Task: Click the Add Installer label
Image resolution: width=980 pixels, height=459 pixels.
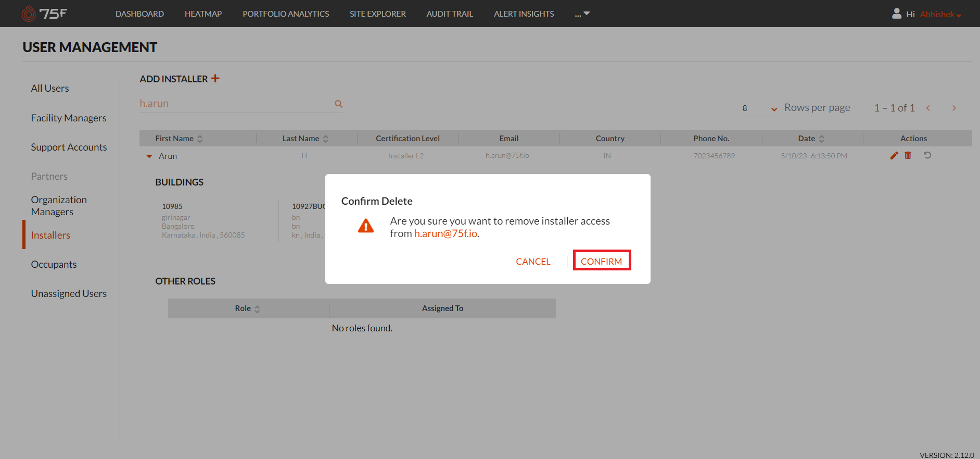Action: click(174, 79)
